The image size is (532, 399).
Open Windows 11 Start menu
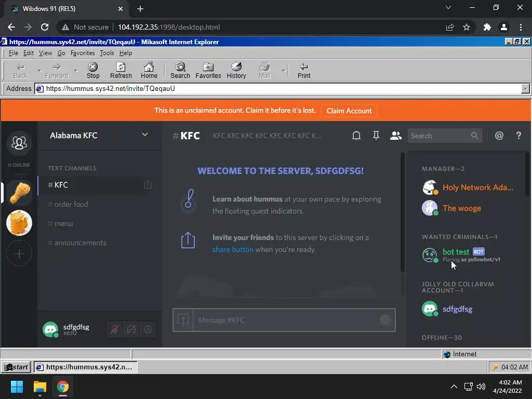[x=17, y=387]
